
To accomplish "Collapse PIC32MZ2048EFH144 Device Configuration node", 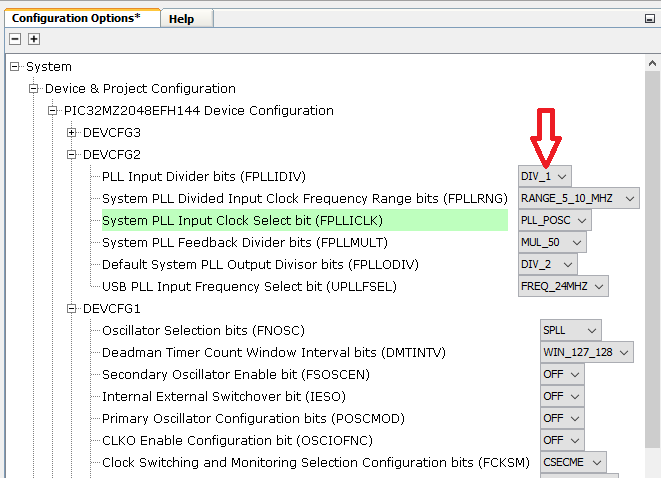I will coord(53,110).
